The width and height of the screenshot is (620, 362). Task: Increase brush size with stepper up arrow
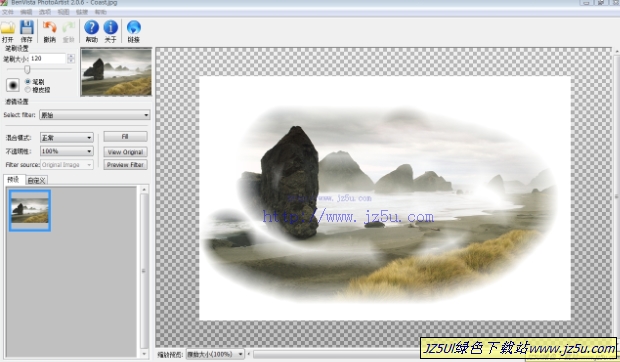pos(71,56)
